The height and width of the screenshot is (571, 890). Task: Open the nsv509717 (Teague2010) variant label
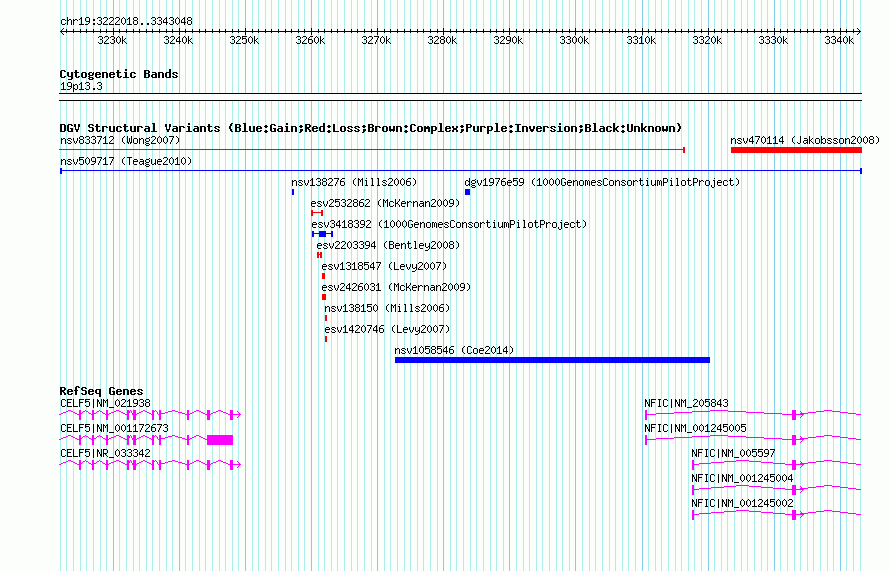(x=126, y=161)
